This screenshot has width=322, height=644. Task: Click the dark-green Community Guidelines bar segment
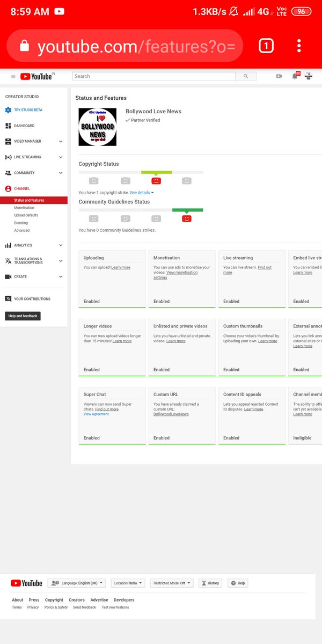point(187,210)
